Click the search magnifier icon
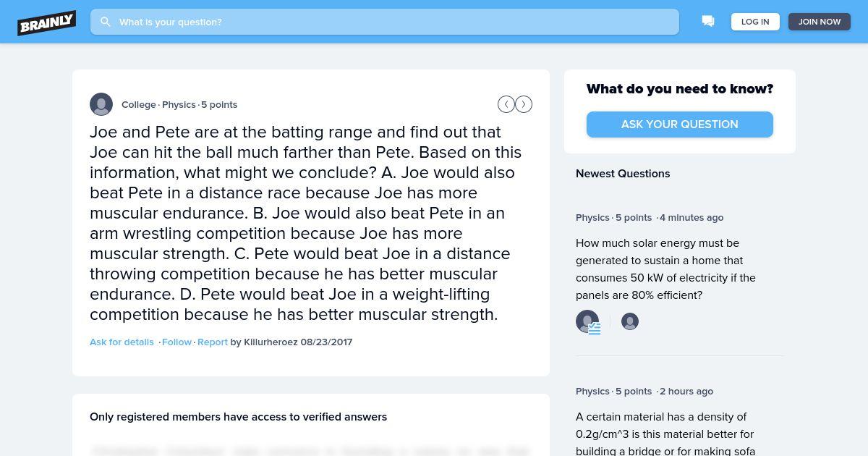 (106, 22)
